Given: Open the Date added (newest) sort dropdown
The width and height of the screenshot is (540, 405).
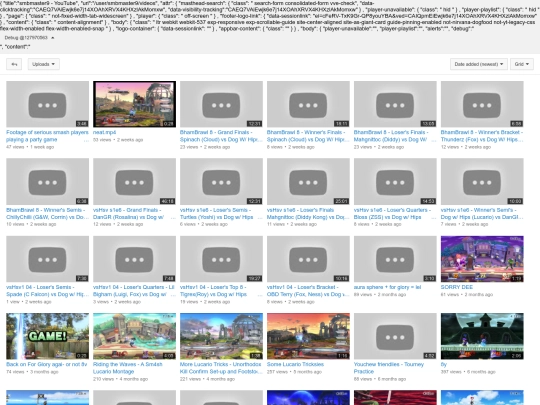Looking at the screenshot, I should 479,64.
